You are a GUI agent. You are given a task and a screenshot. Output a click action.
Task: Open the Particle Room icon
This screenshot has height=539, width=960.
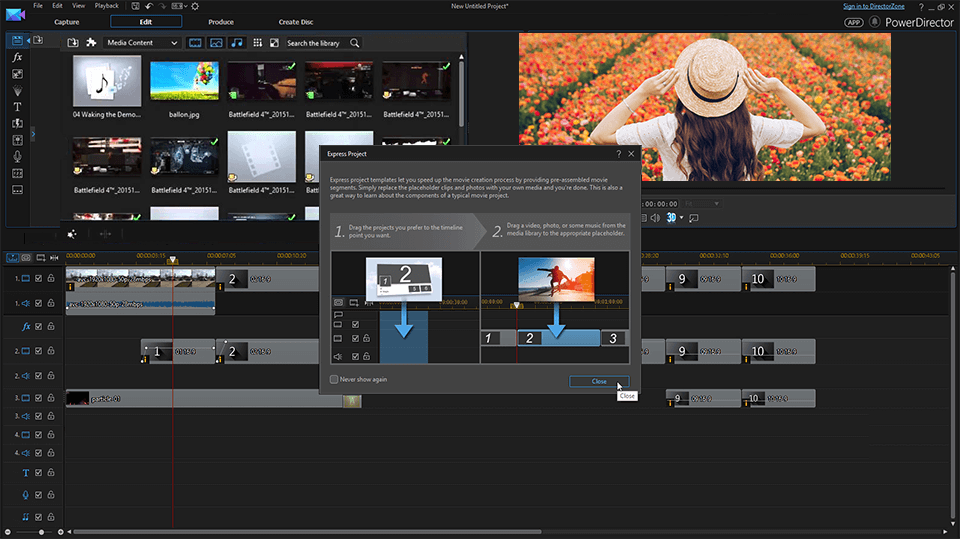point(17,91)
